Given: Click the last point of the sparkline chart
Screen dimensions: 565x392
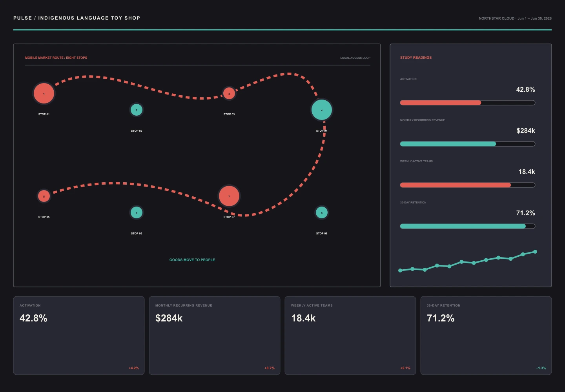Looking at the screenshot, I should (535, 252).
